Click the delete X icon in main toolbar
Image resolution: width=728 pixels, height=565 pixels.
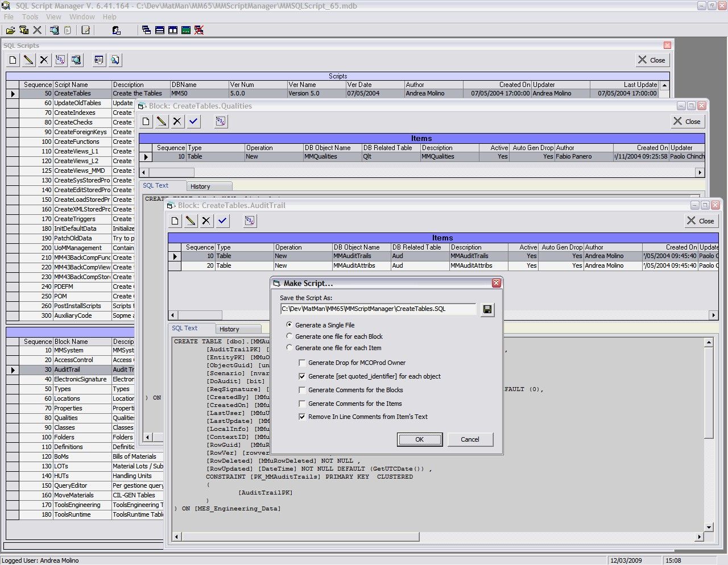(37, 30)
